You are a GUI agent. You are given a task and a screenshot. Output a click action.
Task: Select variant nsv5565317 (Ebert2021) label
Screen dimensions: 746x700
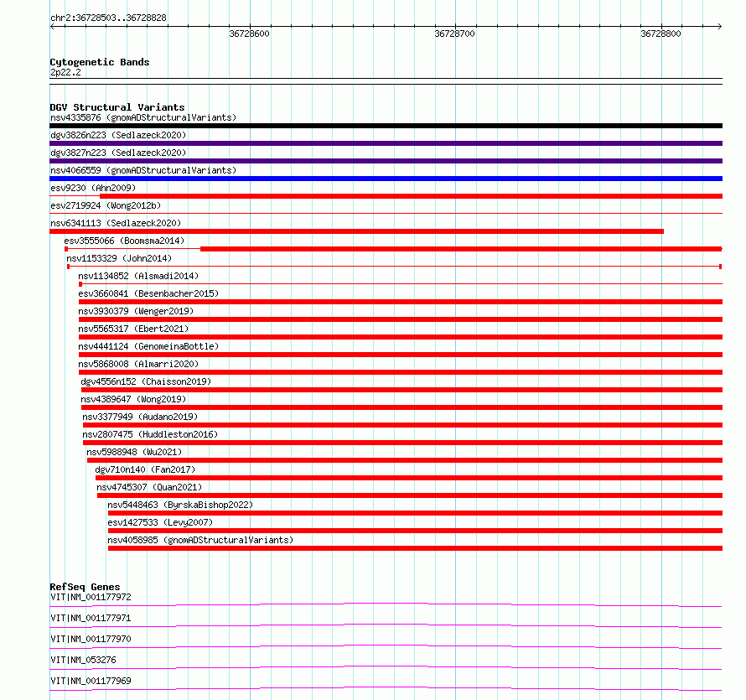pyautogui.click(x=133, y=329)
